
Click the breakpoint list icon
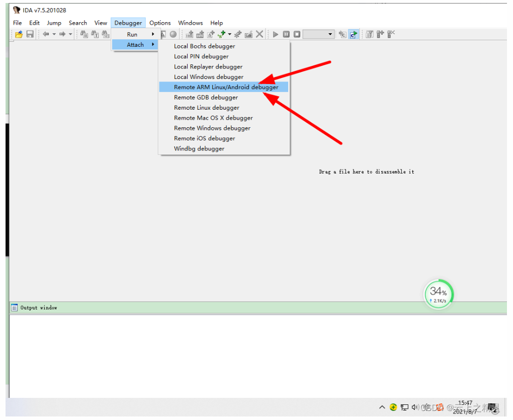[369, 34]
